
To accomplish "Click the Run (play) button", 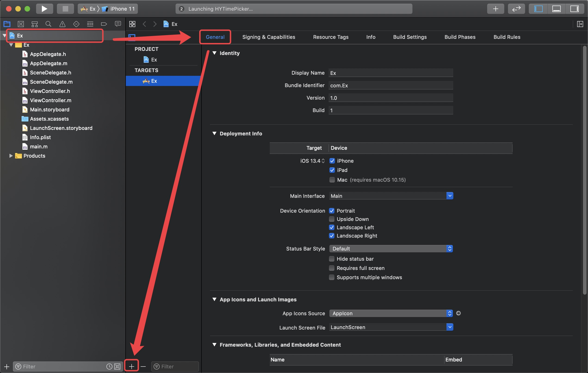I will [44, 9].
